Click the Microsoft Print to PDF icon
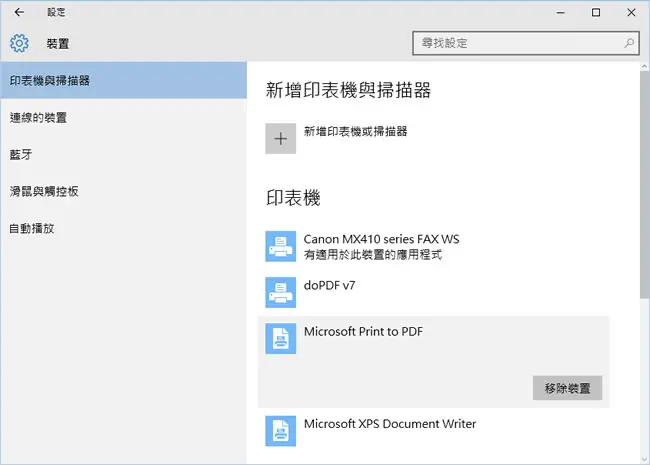Viewport: 650px width, 465px height. pos(281,338)
